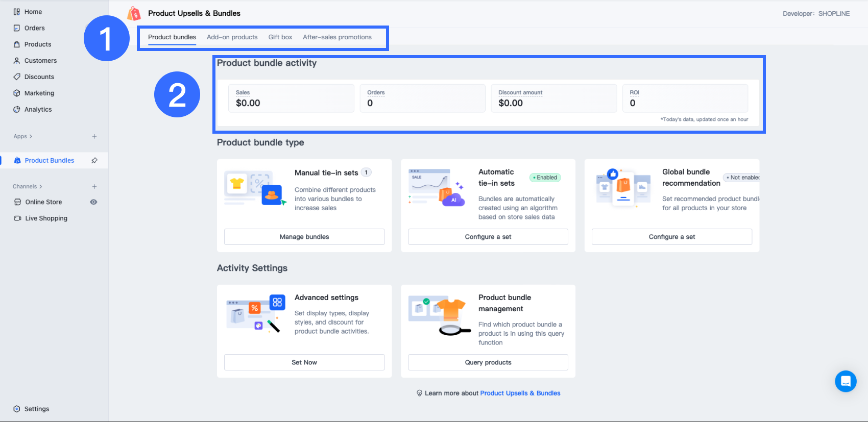This screenshot has height=422, width=868.
Task: Unpin Product Bundles using pin icon
Action: (x=94, y=160)
